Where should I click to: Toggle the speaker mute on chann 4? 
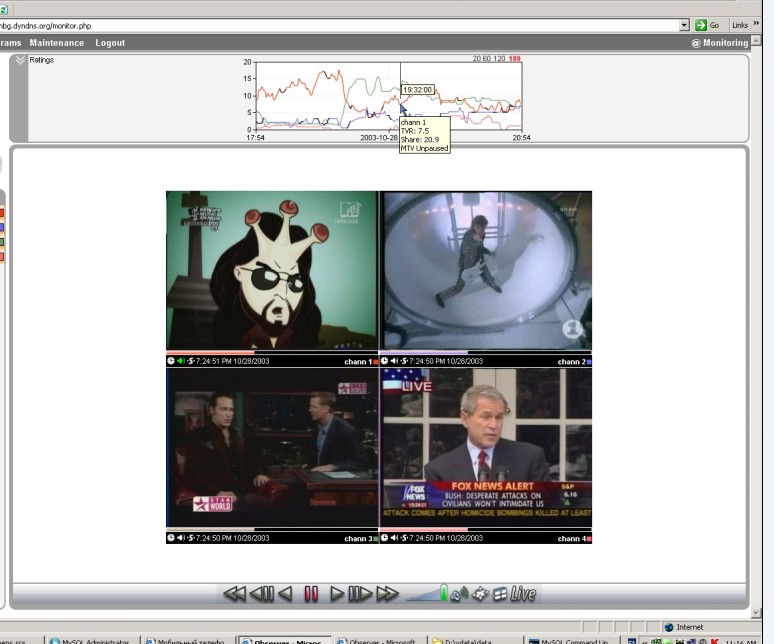[x=394, y=538]
